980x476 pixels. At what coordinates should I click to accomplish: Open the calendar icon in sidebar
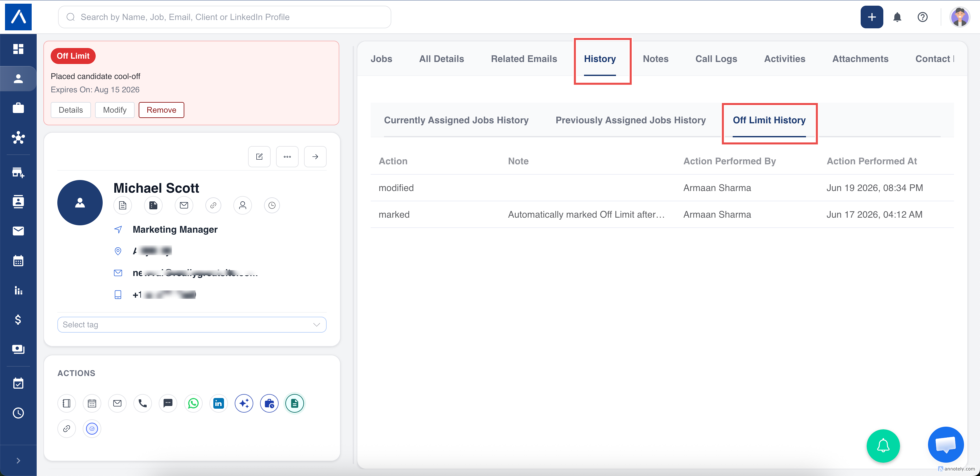(18, 261)
